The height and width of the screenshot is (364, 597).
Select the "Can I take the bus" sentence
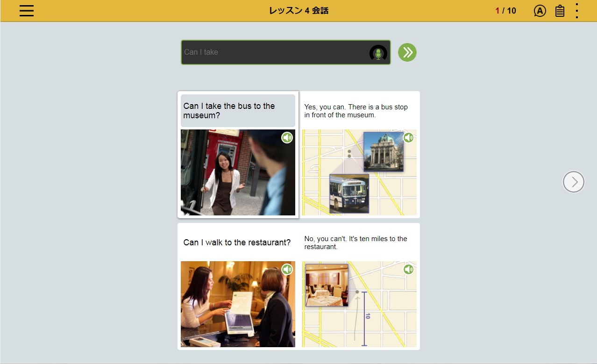(x=238, y=111)
